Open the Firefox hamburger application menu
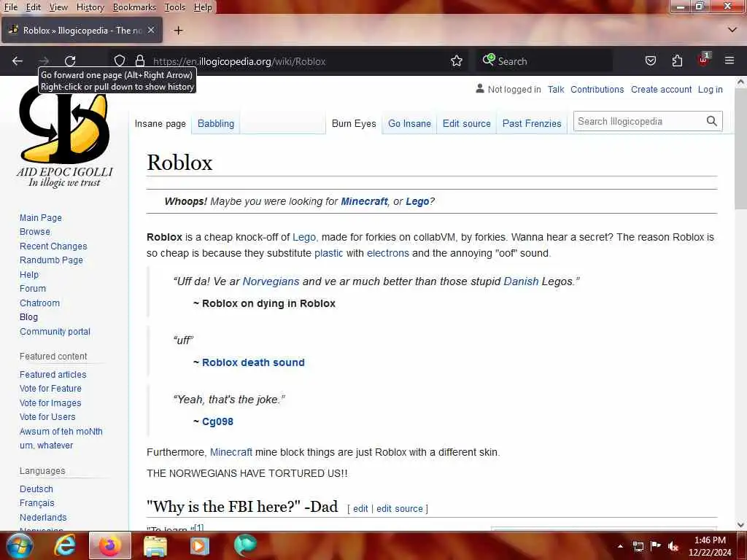The image size is (747, 560). click(729, 61)
